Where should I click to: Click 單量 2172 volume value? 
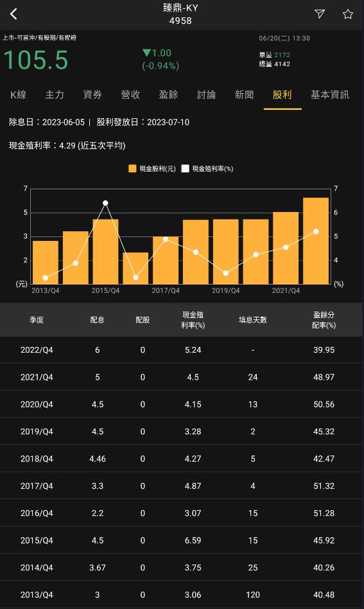[274, 55]
